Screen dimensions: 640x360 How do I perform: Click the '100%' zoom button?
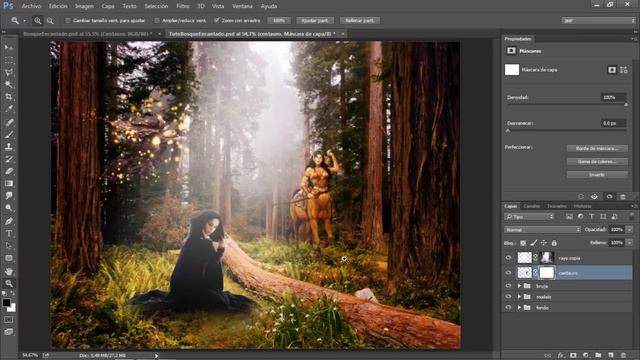pyautogui.click(x=279, y=20)
